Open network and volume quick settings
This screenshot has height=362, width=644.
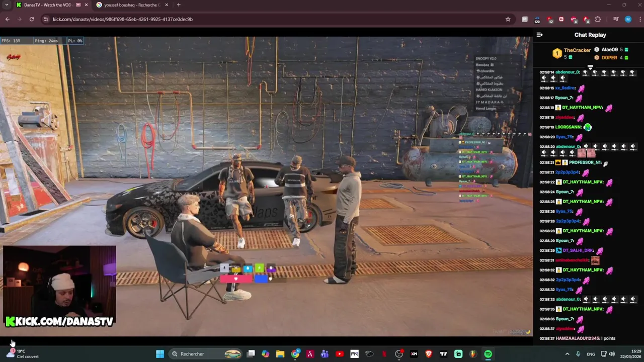tap(608, 354)
